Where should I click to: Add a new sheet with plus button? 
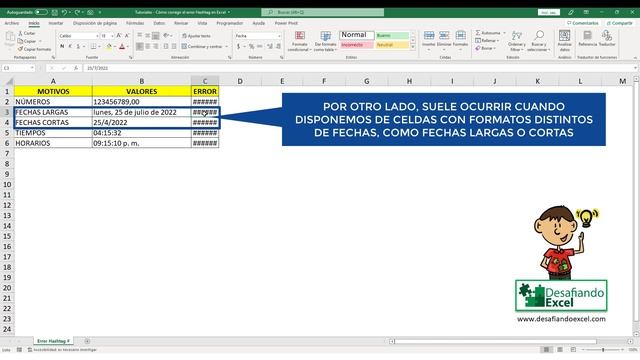[x=87, y=341]
